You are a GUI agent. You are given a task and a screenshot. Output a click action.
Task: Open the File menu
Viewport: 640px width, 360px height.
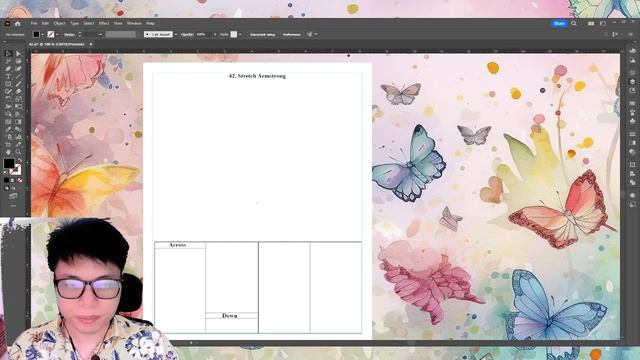pyautogui.click(x=34, y=24)
